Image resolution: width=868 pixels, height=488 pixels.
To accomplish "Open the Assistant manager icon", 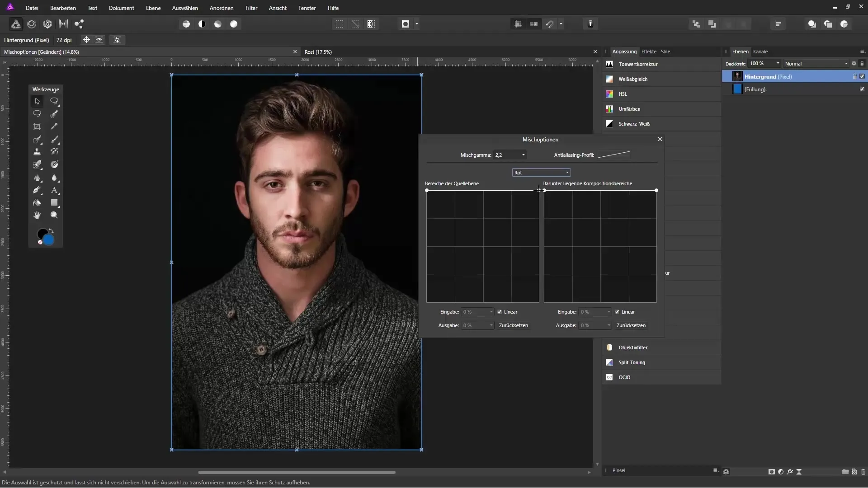I will [x=590, y=24].
